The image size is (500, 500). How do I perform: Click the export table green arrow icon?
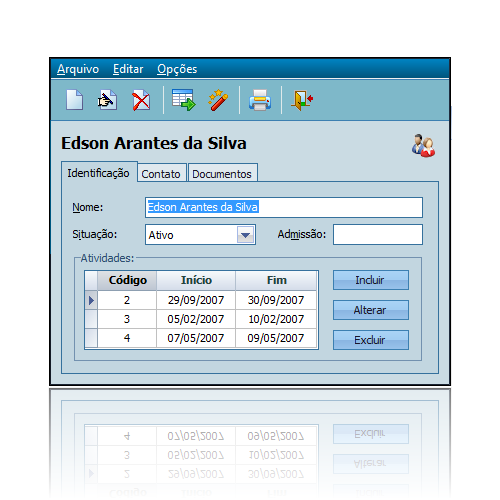[183, 100]
